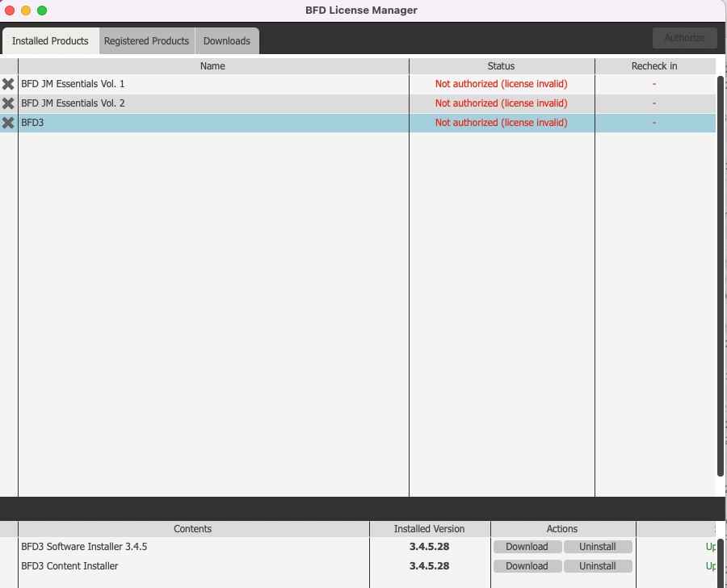Click the X icon beside BFD JM Essentials Vol. 2
Viewport: 727px width, 588px height.
(x=8, y=103)
